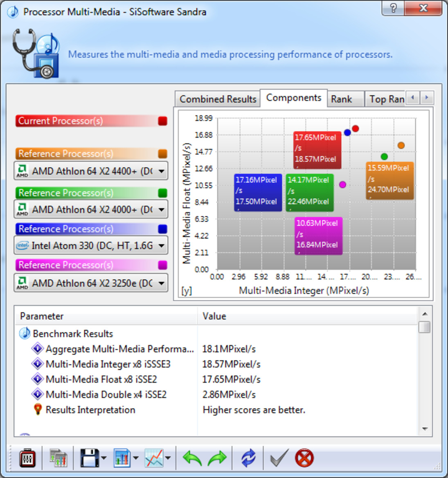Click the Parameter column header

click(106, 316)
